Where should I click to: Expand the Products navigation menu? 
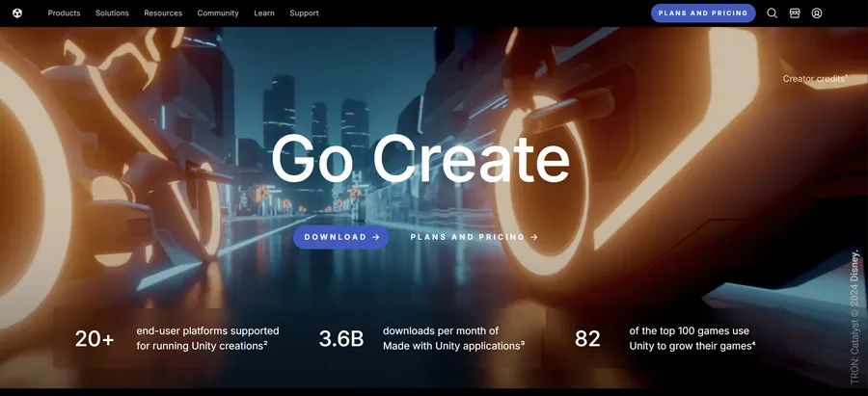coord(64,13)
